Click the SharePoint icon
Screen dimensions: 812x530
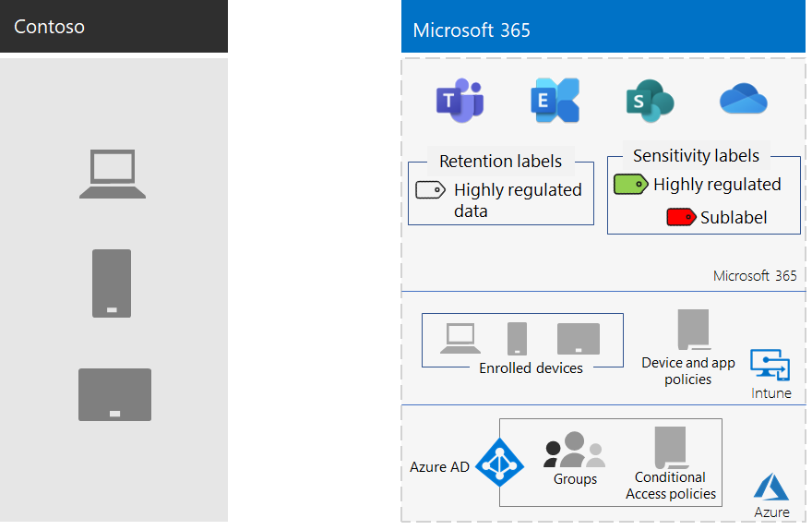[650, 101]
